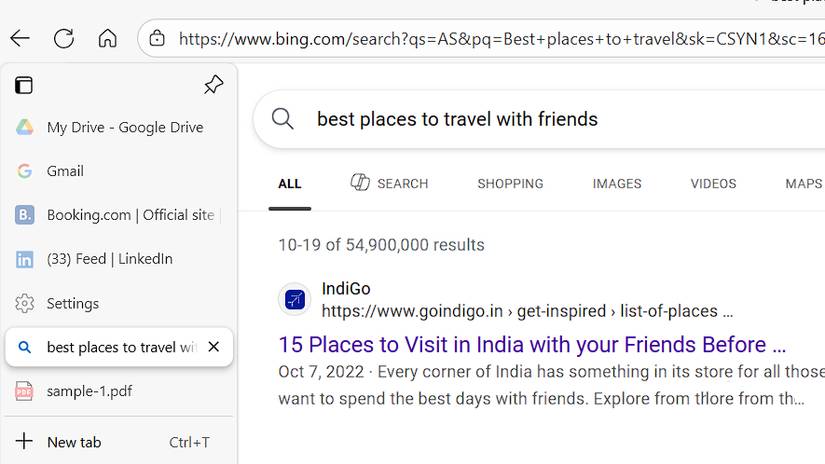
Task: Open 15 Places to Visit in India link
Action: (531, 345)
